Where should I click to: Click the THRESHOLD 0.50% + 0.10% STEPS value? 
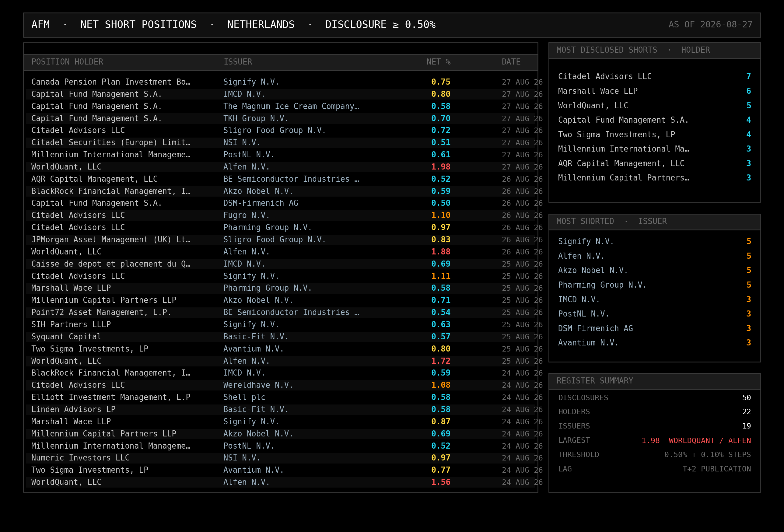(x=707, y=455)
